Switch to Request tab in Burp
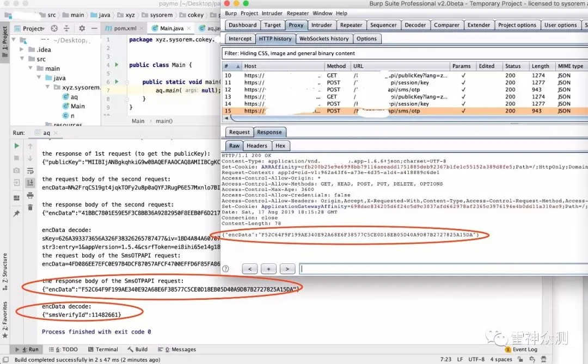The image size is (588, 364). [x=239, y=132]
